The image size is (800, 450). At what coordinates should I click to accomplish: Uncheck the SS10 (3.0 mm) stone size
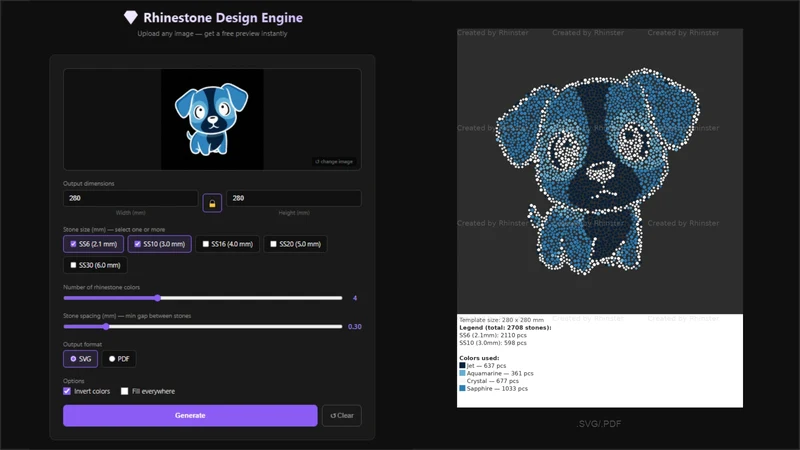click(x=160, y=244)
